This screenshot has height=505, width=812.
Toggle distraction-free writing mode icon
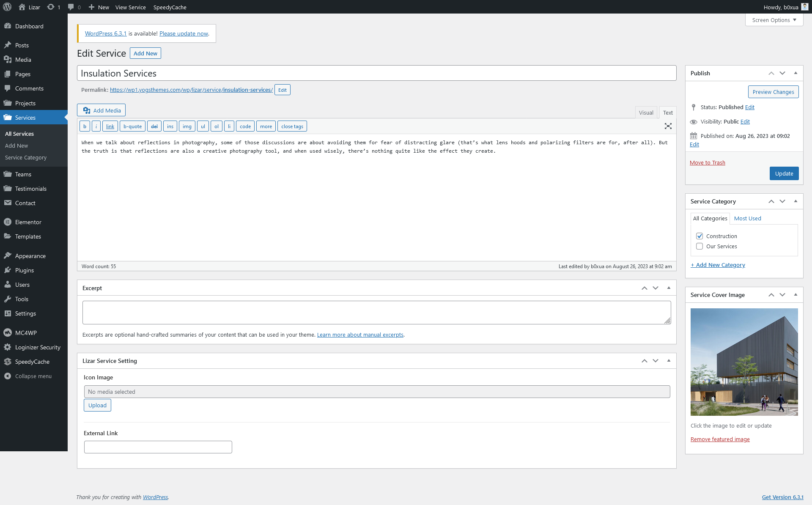(668, 126)
